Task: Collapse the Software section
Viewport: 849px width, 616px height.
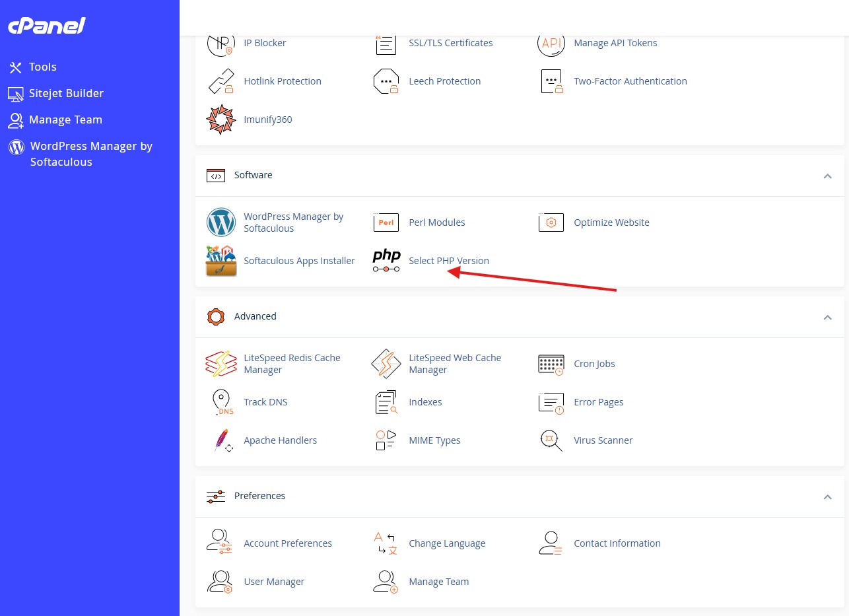Action: (827, 176)
